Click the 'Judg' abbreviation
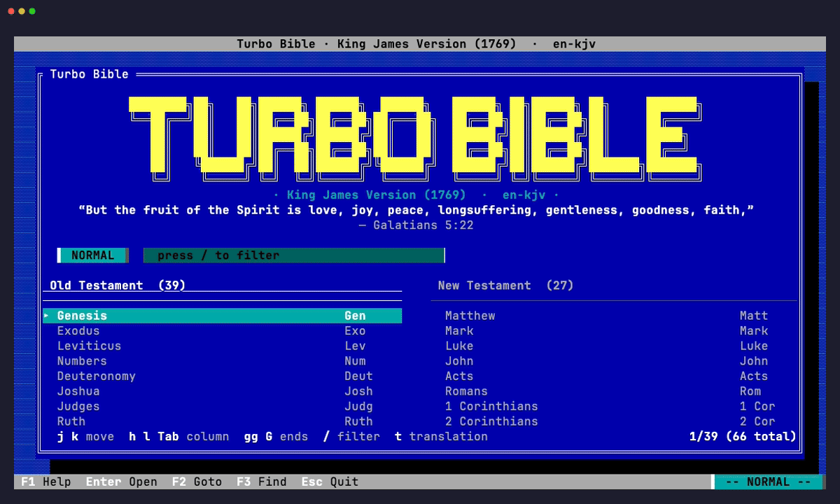Viewport: 840px width, 504px height. 358,406
